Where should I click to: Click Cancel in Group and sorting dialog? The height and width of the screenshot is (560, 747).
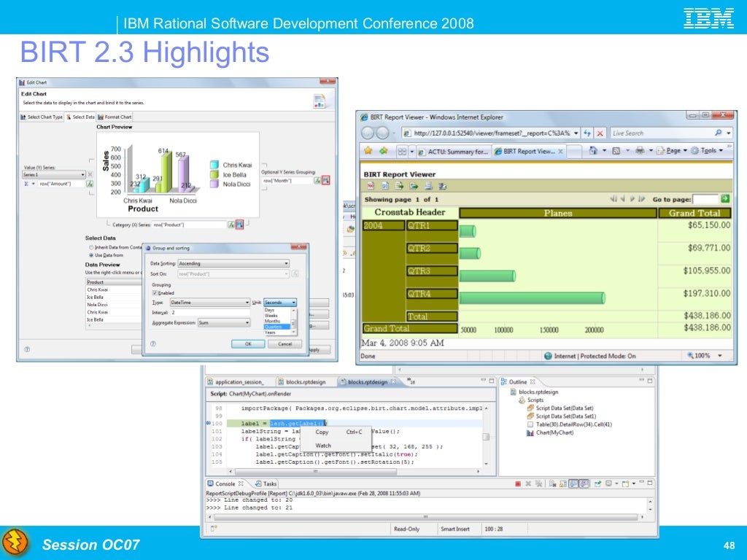tap(285, 344)
